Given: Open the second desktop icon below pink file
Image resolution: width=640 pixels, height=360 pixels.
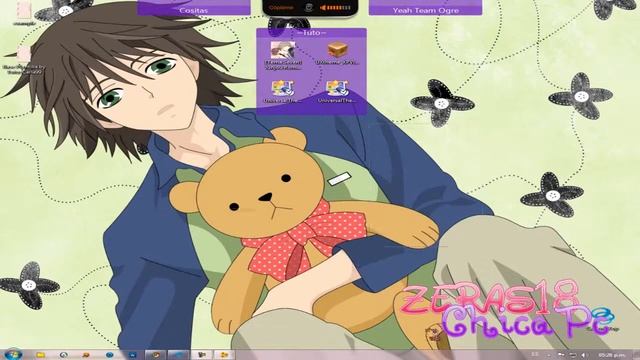Looking at the screenshot, I should coord(24,60).
